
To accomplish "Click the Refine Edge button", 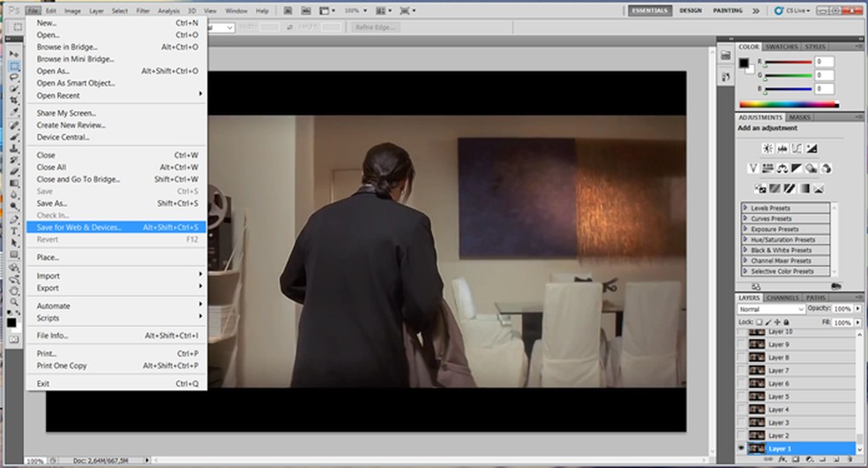I will (375, 27).
